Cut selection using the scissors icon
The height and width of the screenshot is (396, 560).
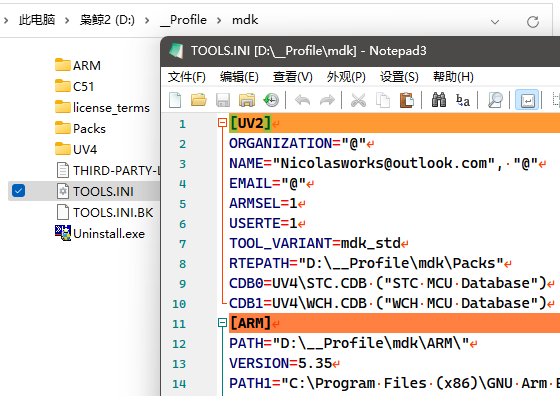pos(358,100)
